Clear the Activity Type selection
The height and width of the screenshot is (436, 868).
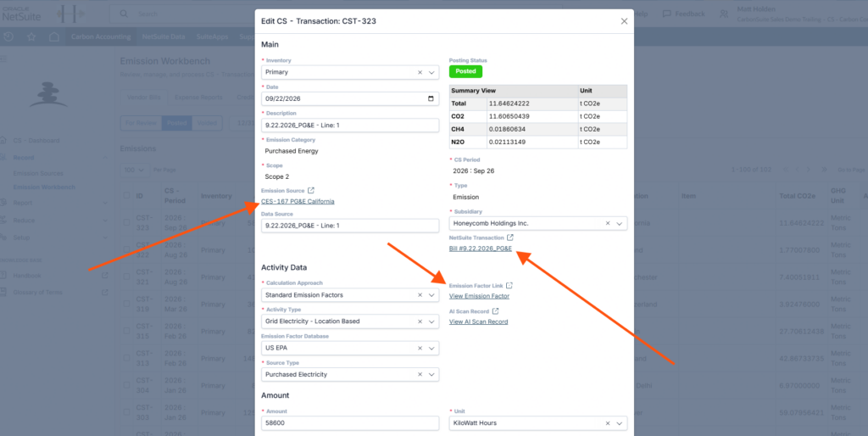pos(420,321)
